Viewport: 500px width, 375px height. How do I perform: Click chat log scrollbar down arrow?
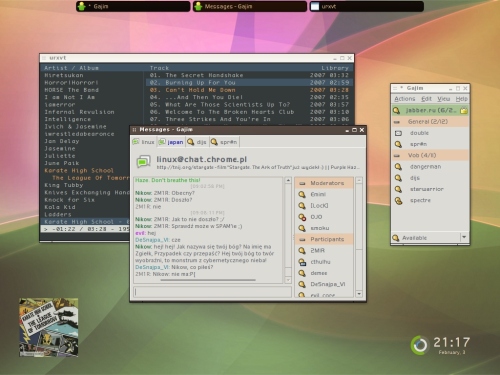click(288, 280)
